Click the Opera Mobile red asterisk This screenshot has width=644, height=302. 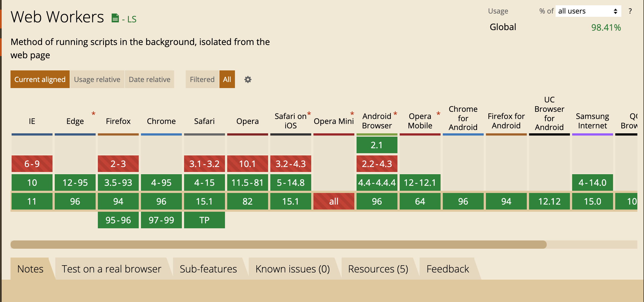pos(438,113)
